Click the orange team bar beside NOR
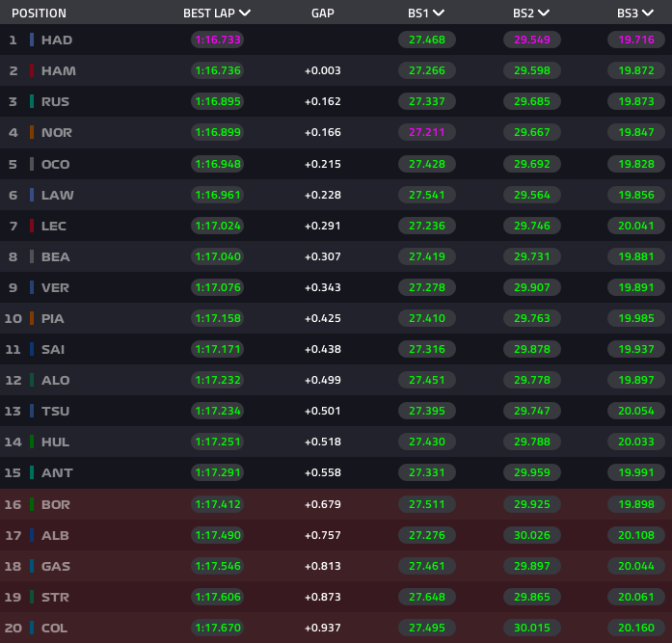This screenshot has width=672, height=643. [32, 132]
